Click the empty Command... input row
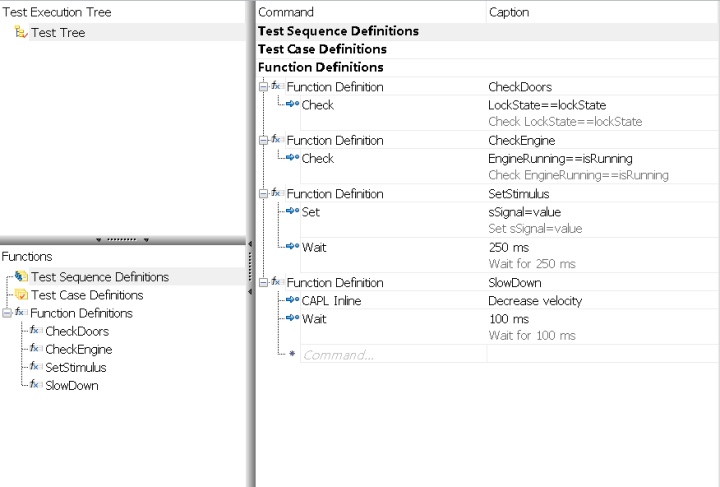The height and width of the screenshot is (487, 720). click(x=393, y=354)
